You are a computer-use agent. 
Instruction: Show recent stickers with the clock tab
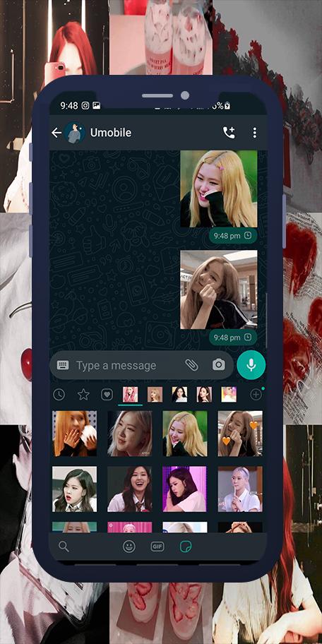59,395
